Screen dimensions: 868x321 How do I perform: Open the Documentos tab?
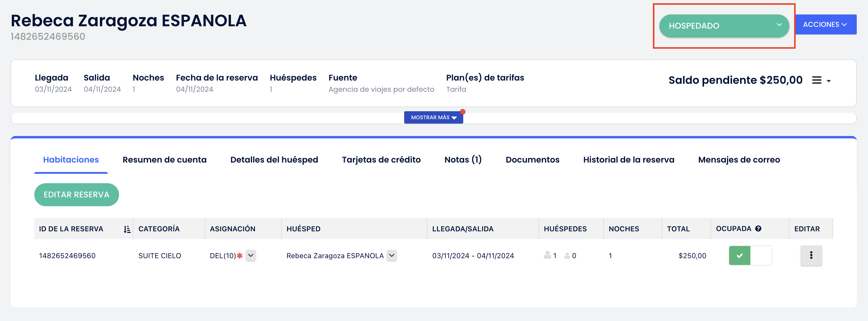532,160
